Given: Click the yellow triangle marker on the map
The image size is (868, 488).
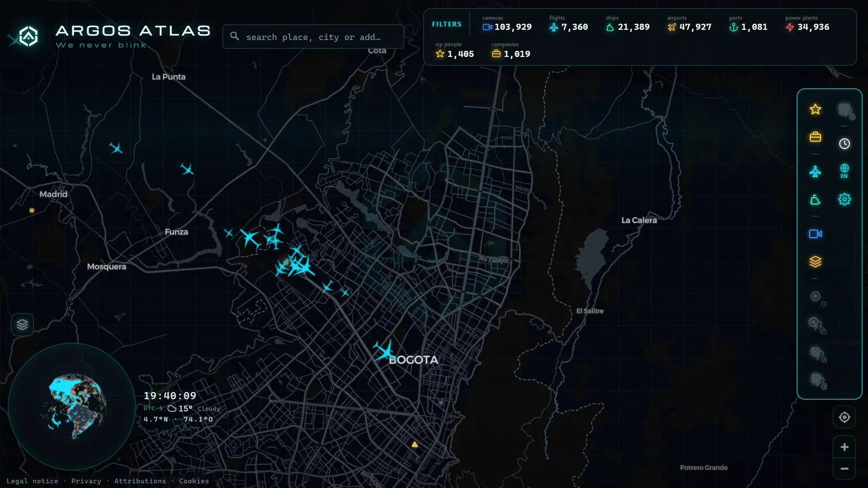Looking at the screenshot, I should [414, 444].
